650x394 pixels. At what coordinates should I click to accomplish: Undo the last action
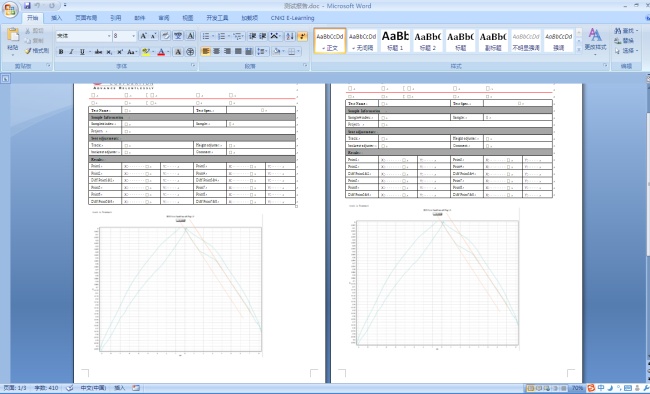37,6
